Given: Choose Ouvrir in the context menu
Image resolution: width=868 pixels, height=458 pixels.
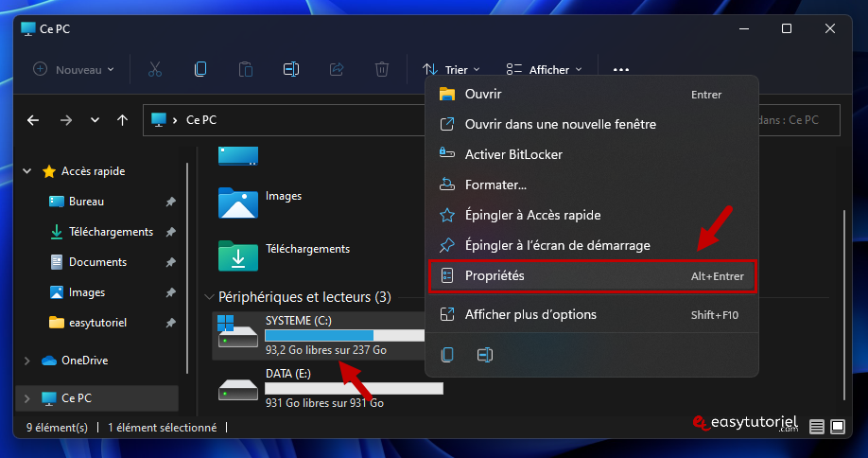Looking at the screenshot, I should (592, 94).
